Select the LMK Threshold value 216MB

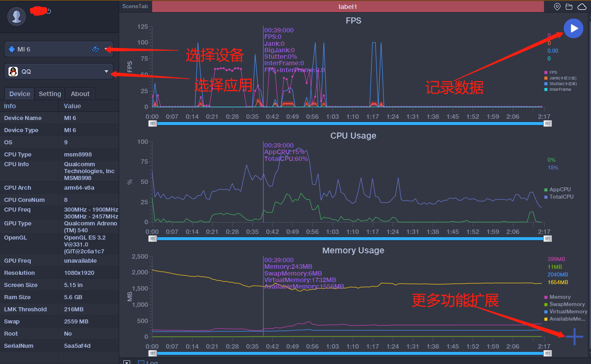pos(74,309)
